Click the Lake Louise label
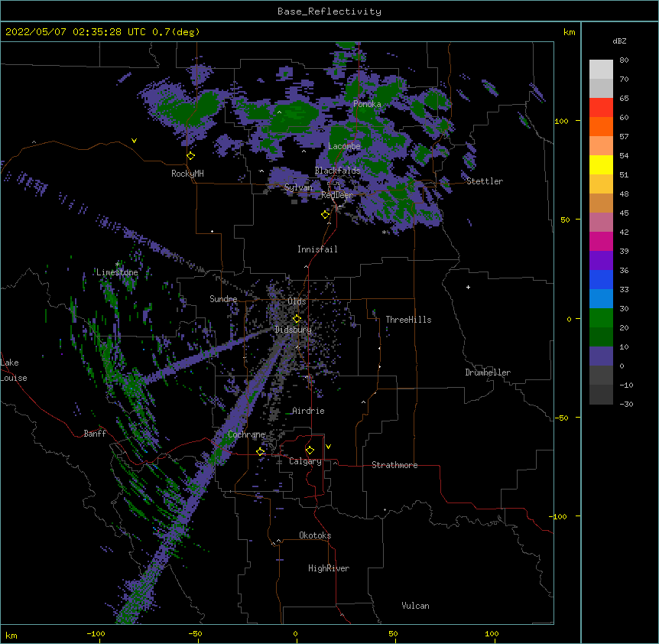 tap(14, 370)
